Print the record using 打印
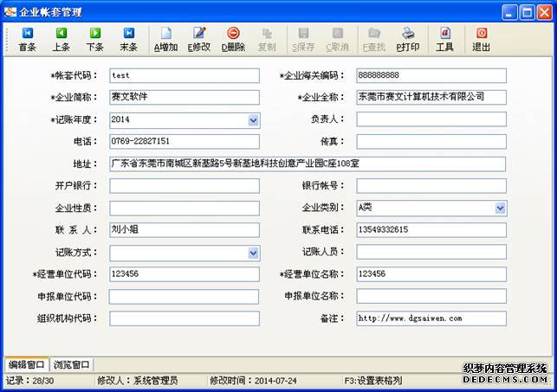Viewport: 557px width, 392px height. click(x=408, y=39)
